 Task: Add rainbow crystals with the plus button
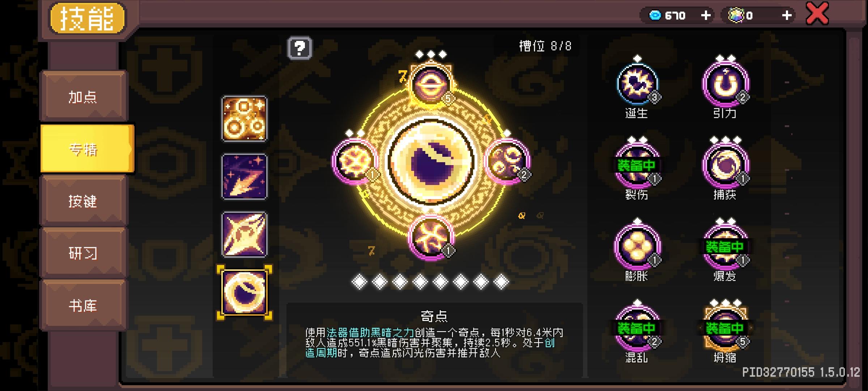(x=787, y=15)
